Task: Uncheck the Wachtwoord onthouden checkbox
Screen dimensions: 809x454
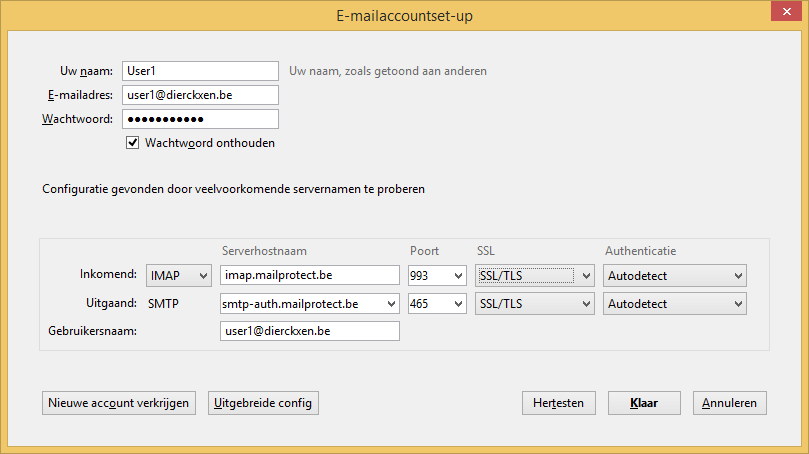Action: click(132, 143)
